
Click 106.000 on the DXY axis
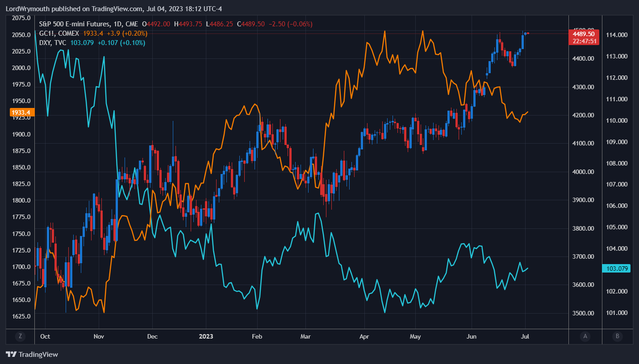click(617, 206)
